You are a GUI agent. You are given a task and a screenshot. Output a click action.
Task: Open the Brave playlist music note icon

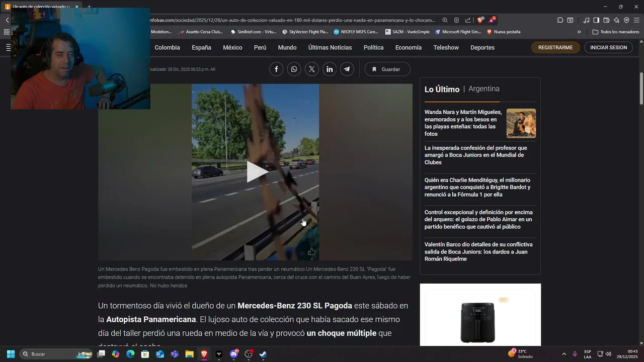[x=586, y=20]
